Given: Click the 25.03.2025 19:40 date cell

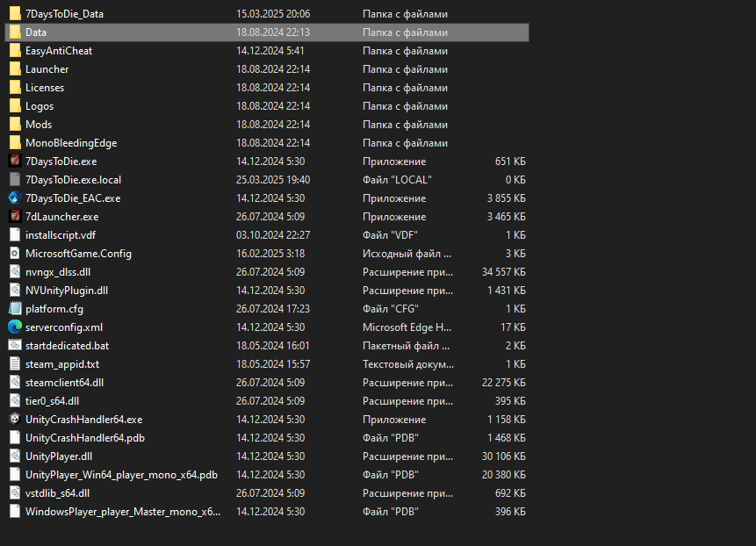Looking at the screenshot, I should (x=273, y=180).
